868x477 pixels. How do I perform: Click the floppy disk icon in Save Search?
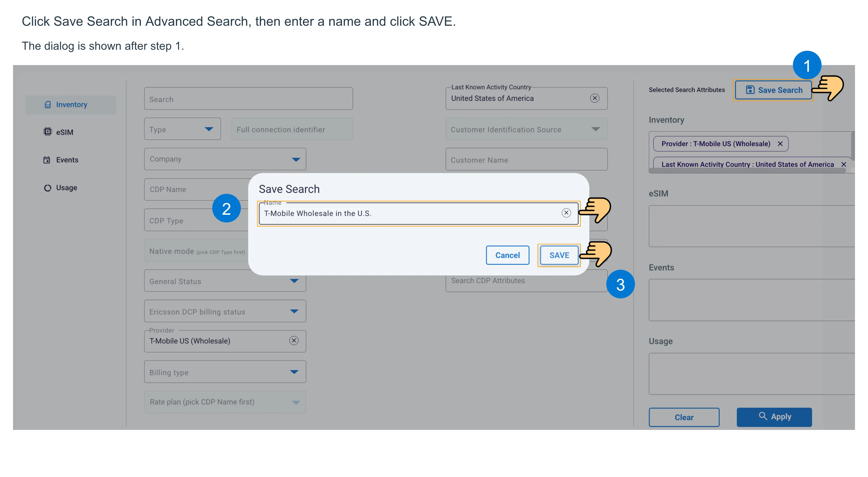pos(750,90)
